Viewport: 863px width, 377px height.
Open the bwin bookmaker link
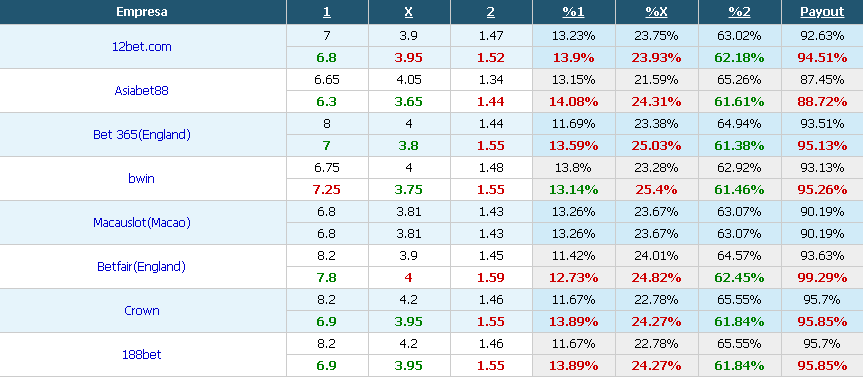pyautogui.click(x=142, y=179)
